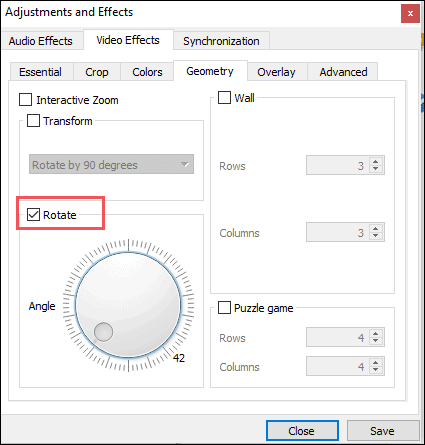Select the Crop sub-tab
Screen dimensions: 425x445
pos(97,72)
